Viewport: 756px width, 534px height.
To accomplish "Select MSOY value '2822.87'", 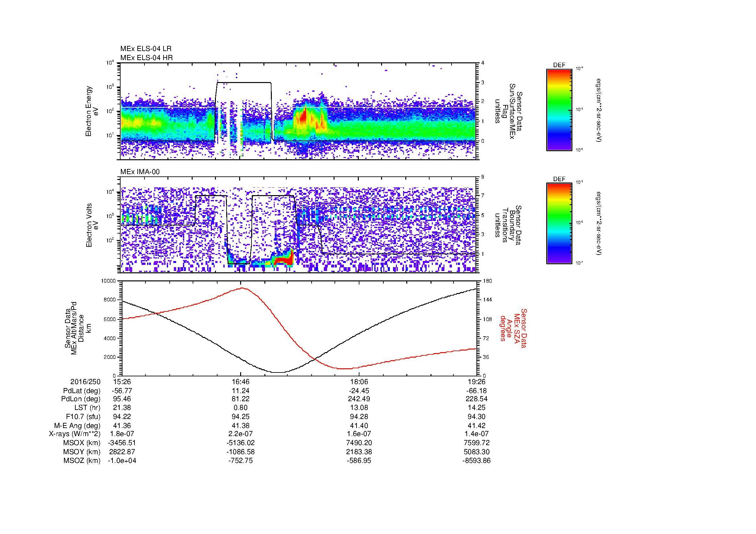I will pyautogui.click(x=122, y=452).
